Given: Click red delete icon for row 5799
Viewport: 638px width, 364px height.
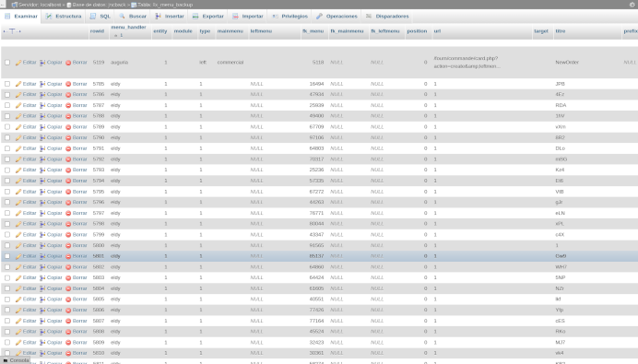Looking at the screenshot, I should 68,235.
